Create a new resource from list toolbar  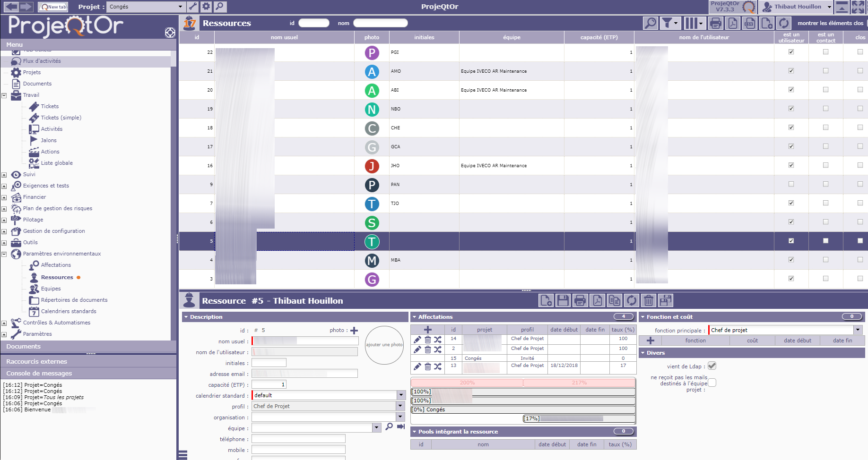pos(767,23)
